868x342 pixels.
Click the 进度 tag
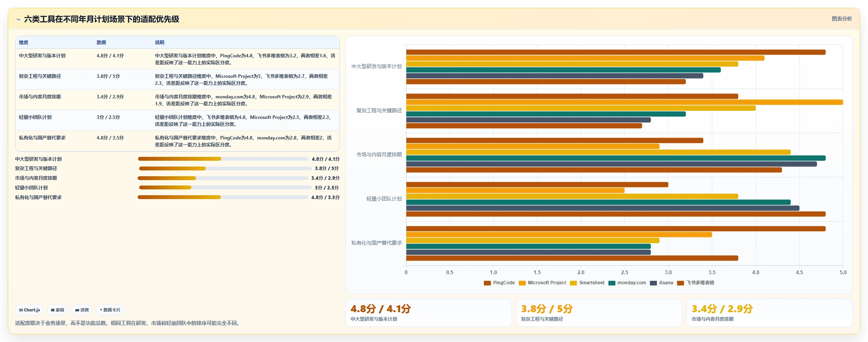tap(82, 310)
